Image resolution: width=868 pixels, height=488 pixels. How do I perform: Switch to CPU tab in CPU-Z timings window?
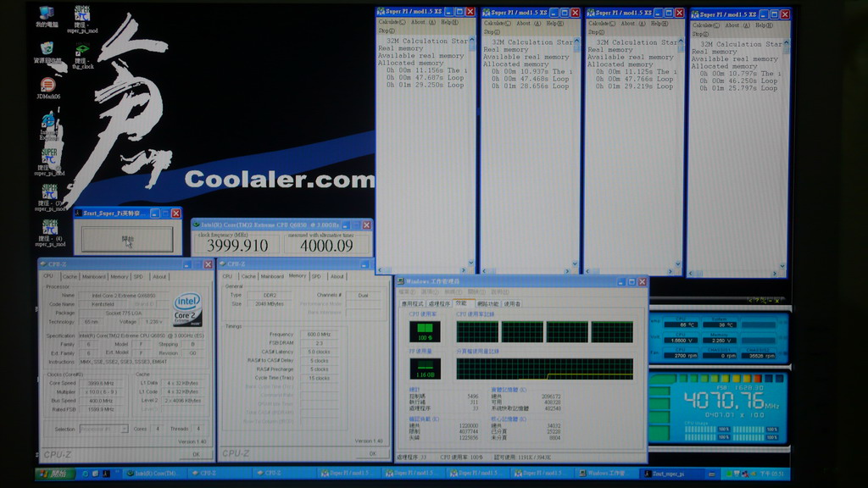coord(227,276)
